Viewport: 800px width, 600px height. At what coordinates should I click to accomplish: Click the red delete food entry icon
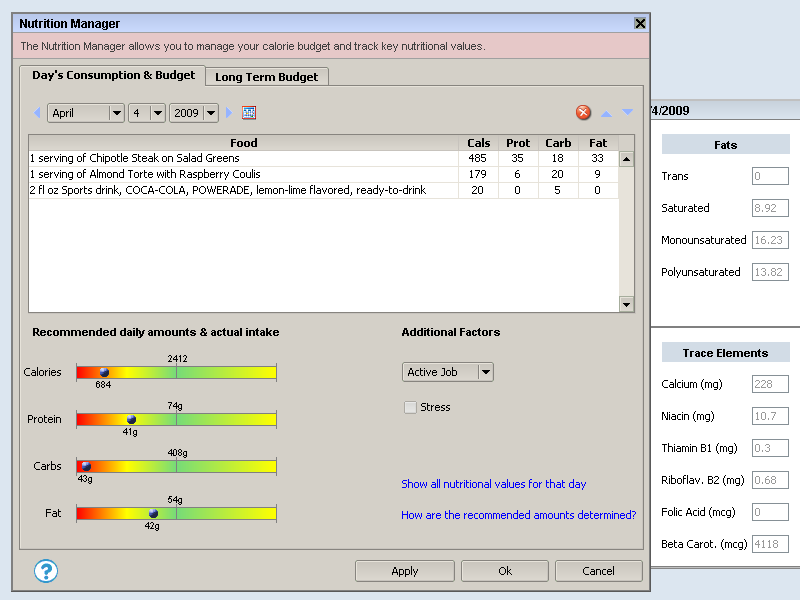[x=583, y=113]
